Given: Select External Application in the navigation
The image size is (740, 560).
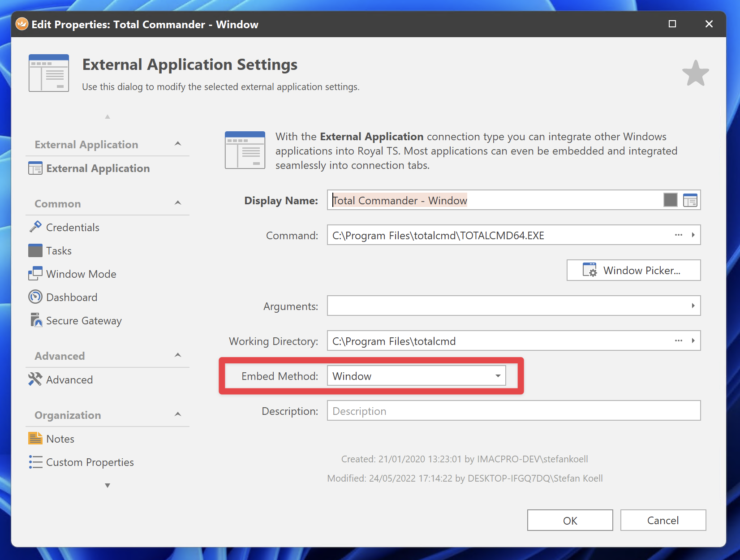Looking at the screenshot, I should [98, 168].
